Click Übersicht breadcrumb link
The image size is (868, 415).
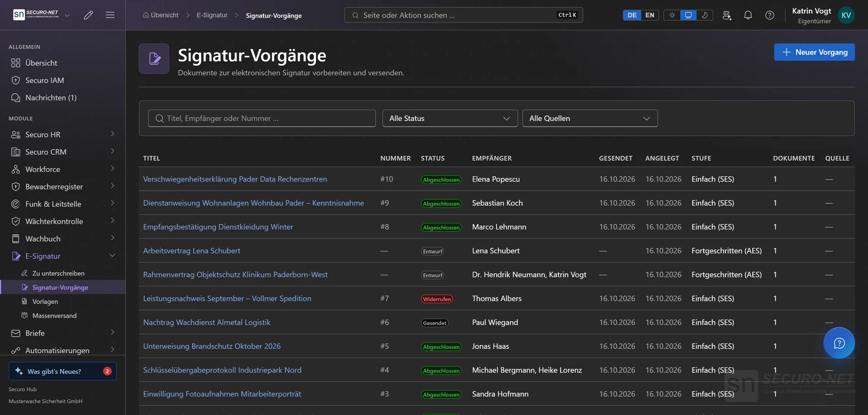tap(161, 15)
